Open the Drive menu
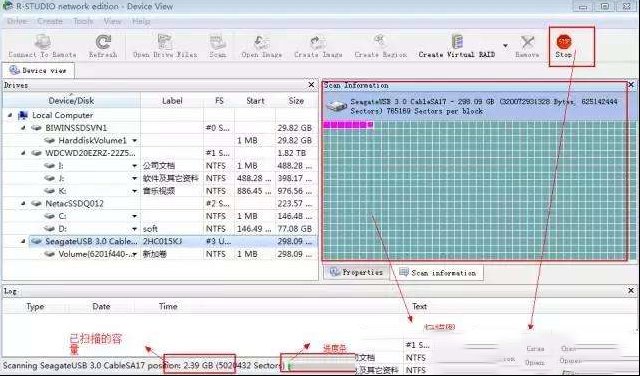 click(17, 21)
